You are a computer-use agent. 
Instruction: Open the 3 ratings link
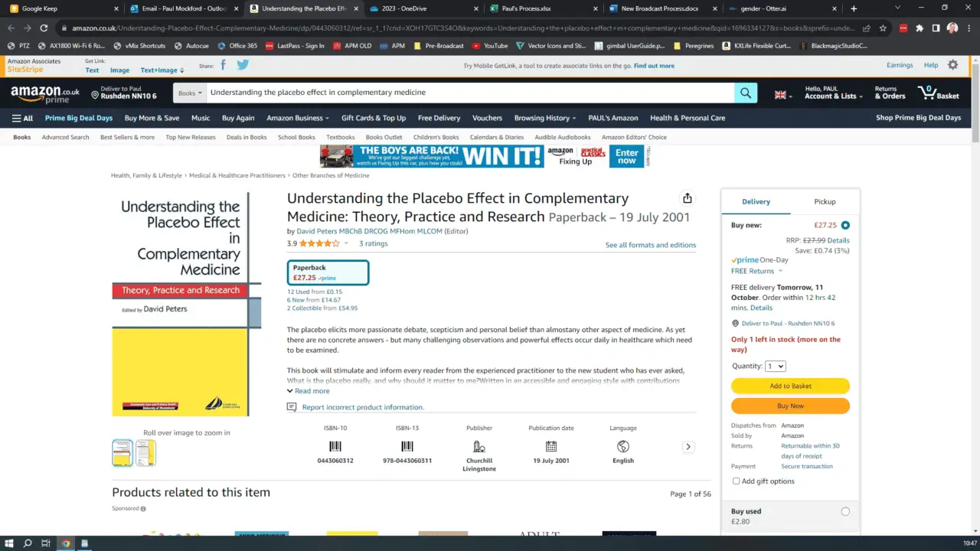pos(374,243)
